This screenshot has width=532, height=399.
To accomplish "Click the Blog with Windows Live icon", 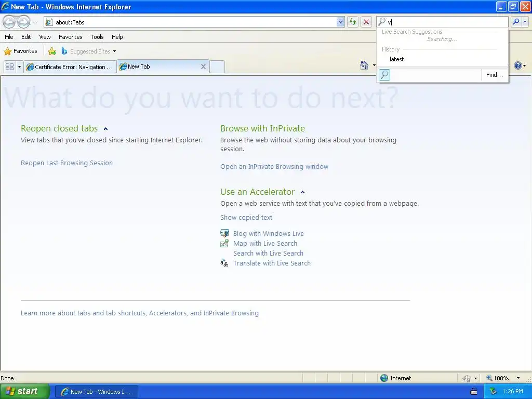I will coord(224,233).
